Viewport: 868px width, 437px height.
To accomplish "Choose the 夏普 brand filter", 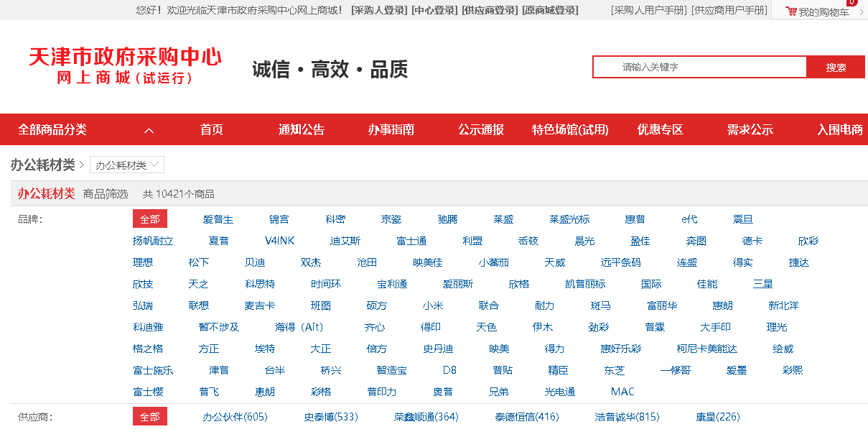I will [219, 241].
